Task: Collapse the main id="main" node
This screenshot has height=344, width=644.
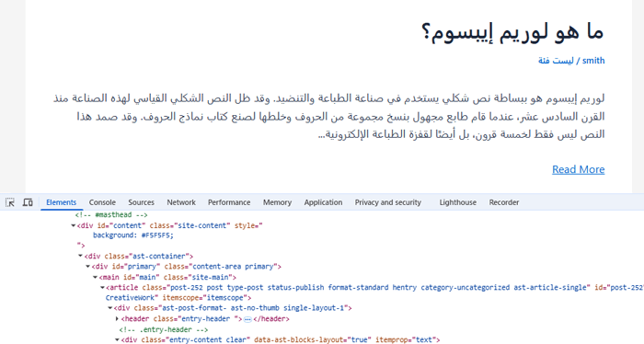Action: click(96, 277)
